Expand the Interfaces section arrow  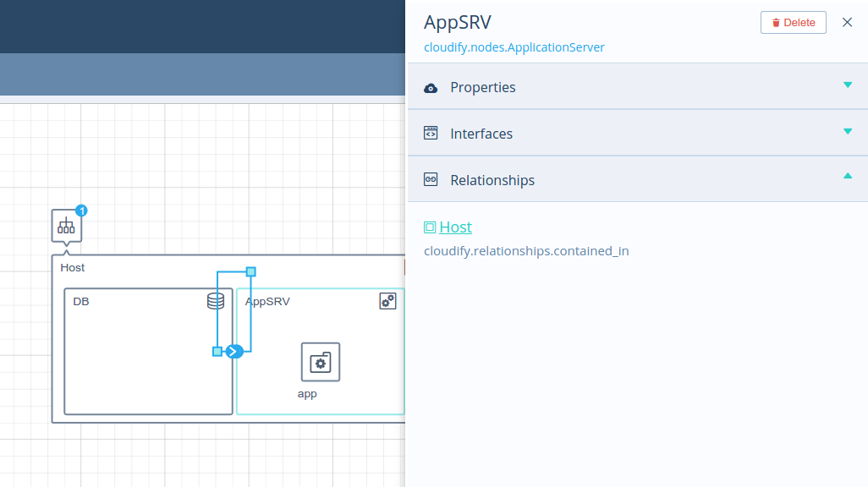[x=848, y=132]
